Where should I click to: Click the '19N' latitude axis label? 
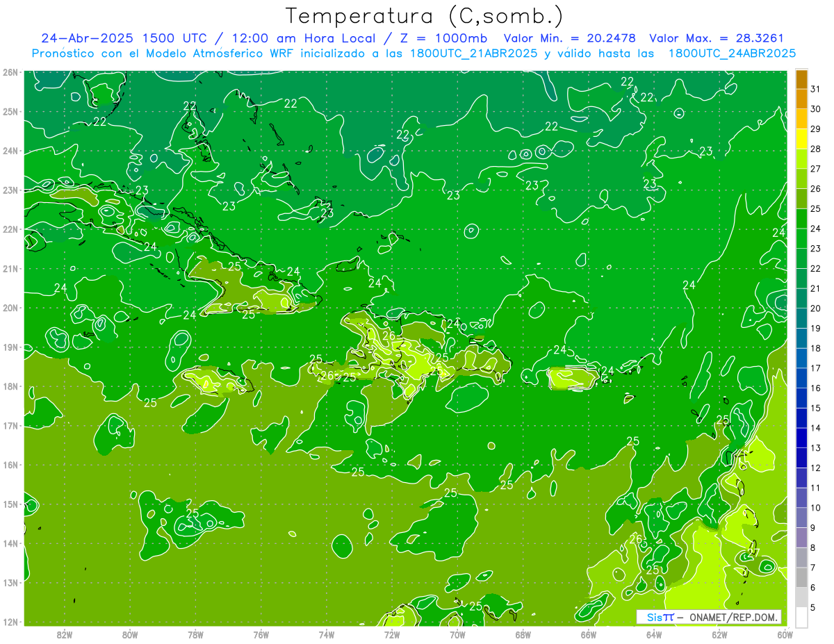point(10,347)
